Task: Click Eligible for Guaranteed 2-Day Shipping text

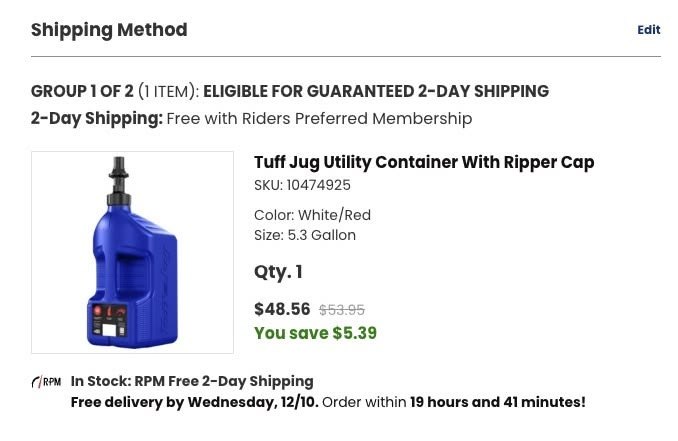Action: (x=376, y=91)
